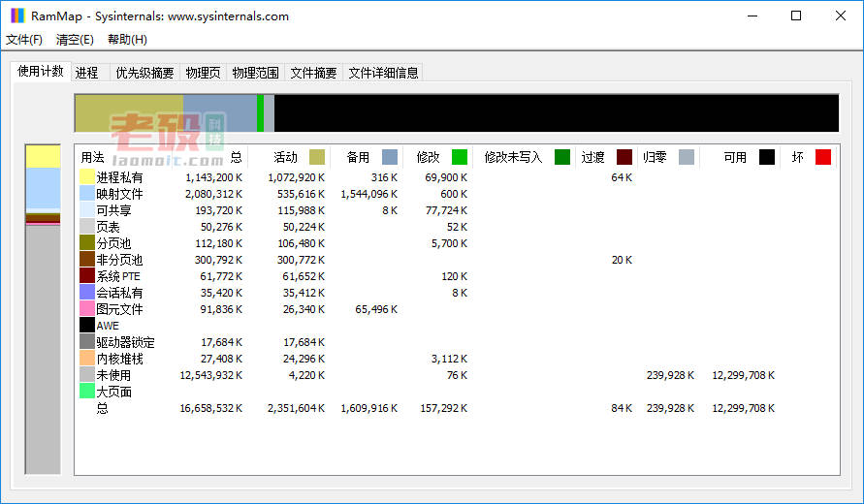Click the 坏 column header
This screenshot has width=864, height=504.
point(797,158)
